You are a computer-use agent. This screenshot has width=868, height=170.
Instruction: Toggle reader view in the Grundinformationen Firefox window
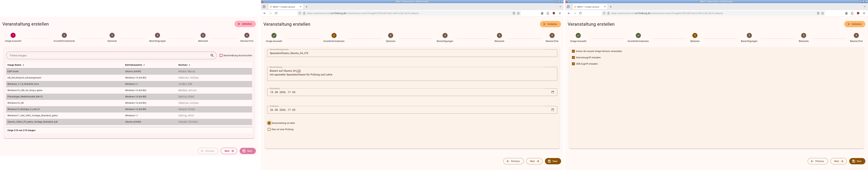pyautogui.click(x=514, y=13)
